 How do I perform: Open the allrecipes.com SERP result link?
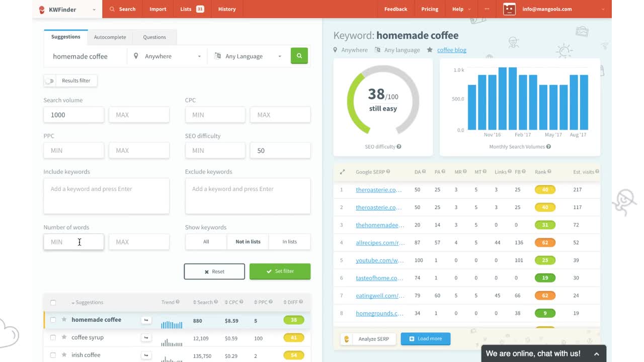(380, 243)
